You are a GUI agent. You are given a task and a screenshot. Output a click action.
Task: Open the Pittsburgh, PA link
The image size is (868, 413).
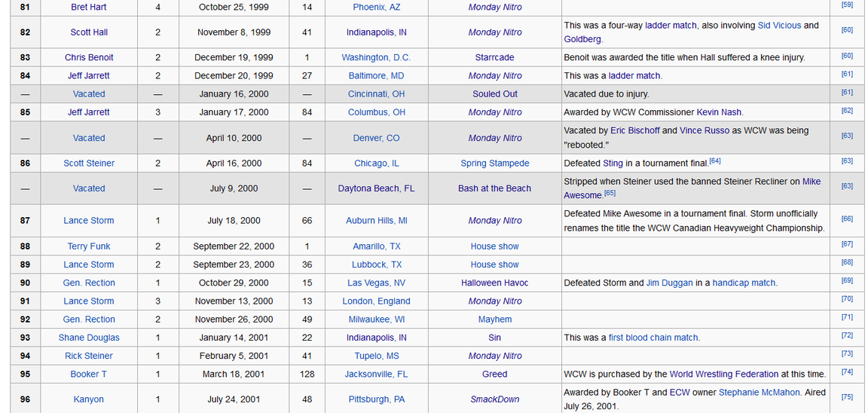pos(377,399)
